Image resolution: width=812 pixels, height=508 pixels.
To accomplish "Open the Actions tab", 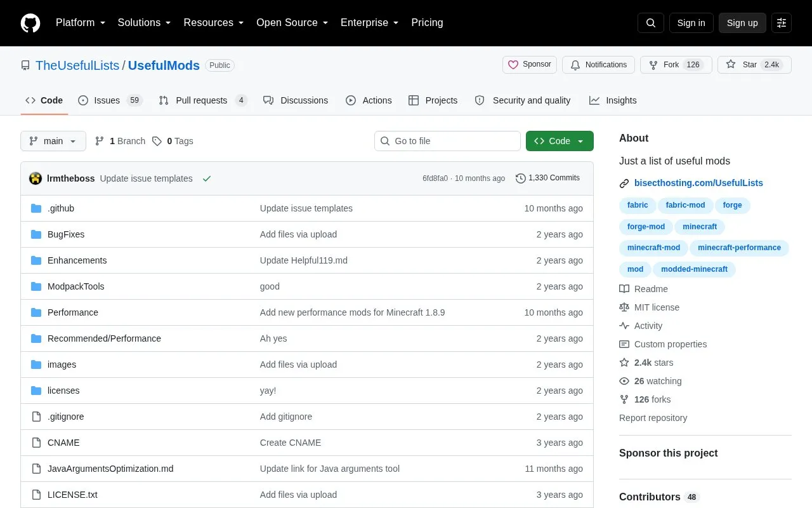I will [x=369, y=100].
